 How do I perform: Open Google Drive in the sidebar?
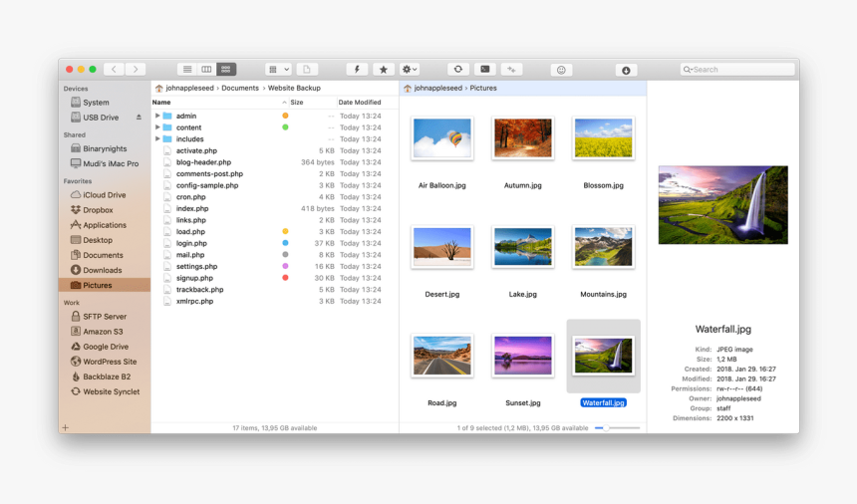pyautogui.click(x=105, y=347)
